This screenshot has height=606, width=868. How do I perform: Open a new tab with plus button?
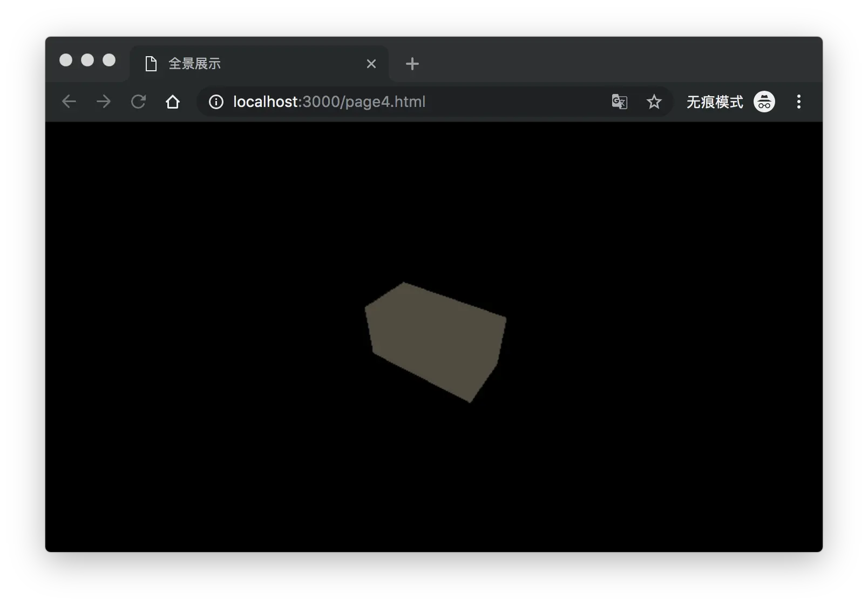(412, 64)
